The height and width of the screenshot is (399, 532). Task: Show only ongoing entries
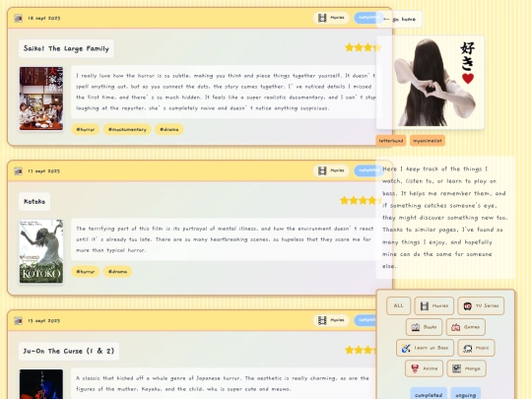point(465,394)
